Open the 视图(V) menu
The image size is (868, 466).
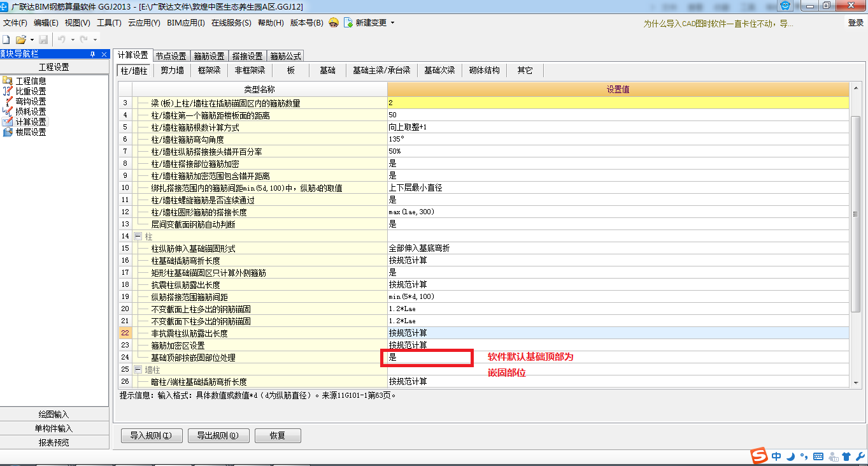tap(77, 23)
